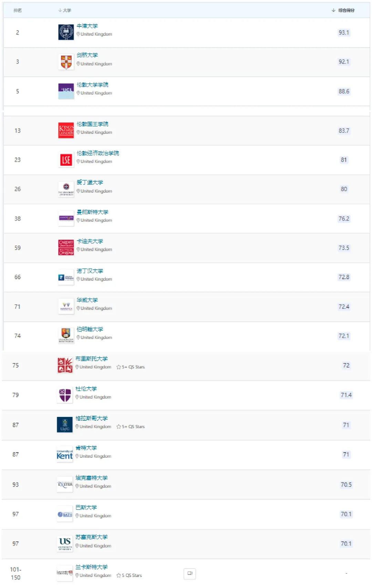This screenshot has height=588, width=372.
Task: Click the Cambridge shield logo
Action: tap(66, 62)
